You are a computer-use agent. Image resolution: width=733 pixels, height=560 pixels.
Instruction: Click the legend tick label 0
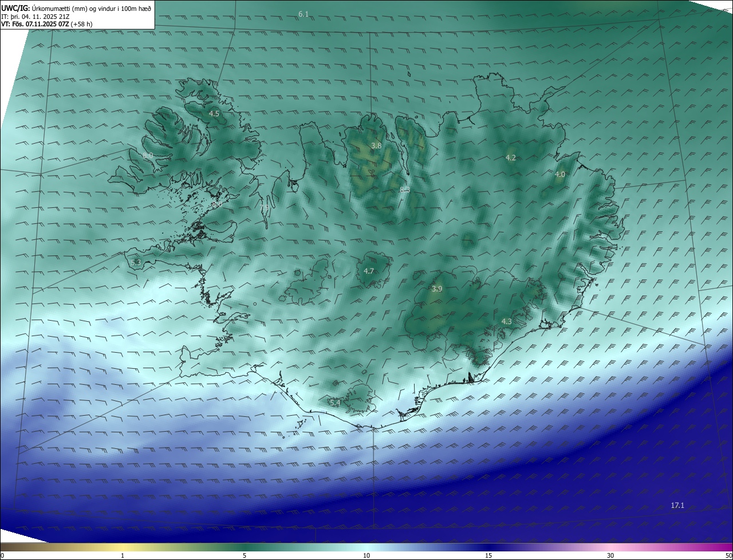[3, 555]
